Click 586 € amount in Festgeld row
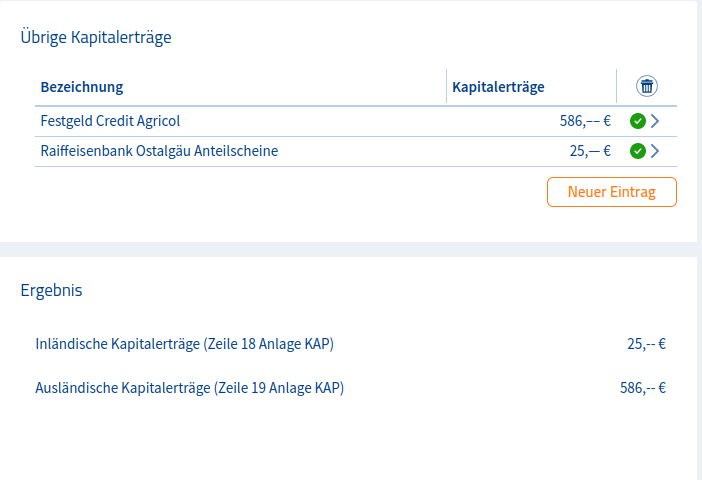This screenshot has width=702, height=480. [585, 122]
